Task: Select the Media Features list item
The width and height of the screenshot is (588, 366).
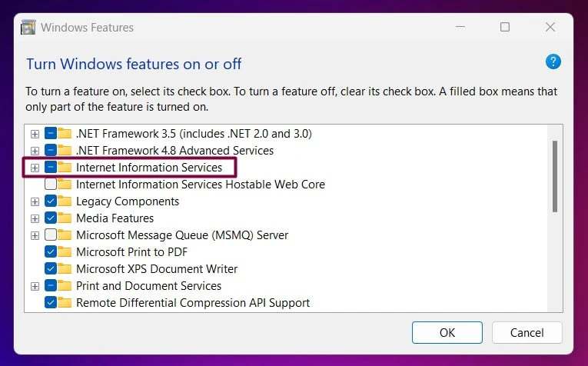Action: 115,218
